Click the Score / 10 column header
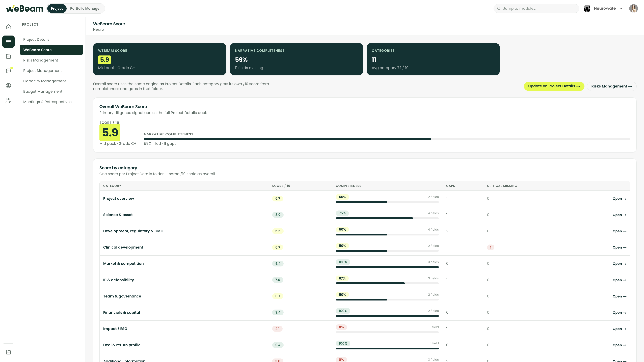Image resolution: width=644 pixels, height=362 pixels. click(x=281, y=186)
